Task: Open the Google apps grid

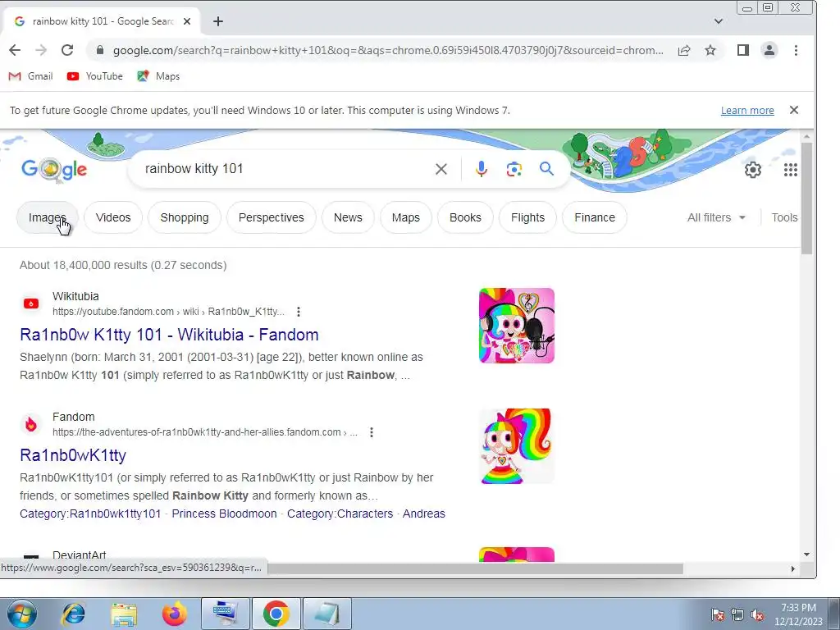Action: click(x=791, y=170)
